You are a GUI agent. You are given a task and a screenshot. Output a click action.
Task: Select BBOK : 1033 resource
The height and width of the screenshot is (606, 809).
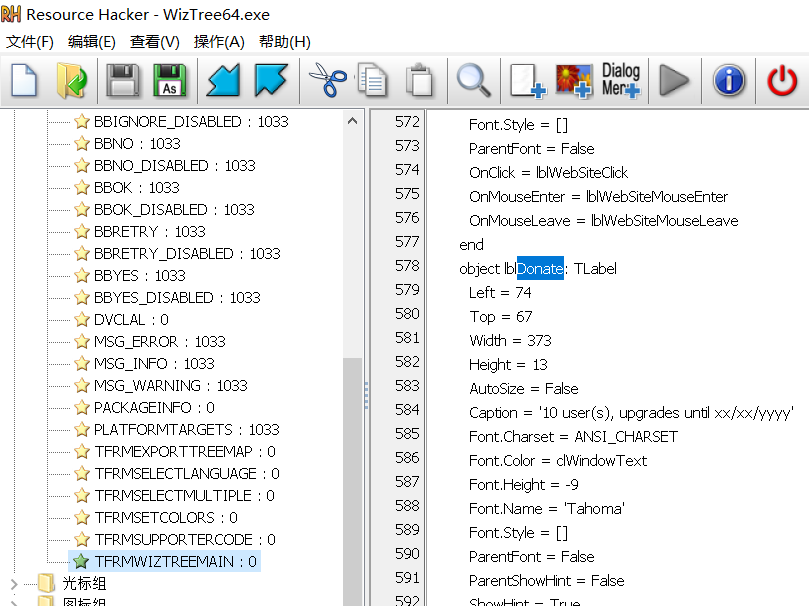136,188
